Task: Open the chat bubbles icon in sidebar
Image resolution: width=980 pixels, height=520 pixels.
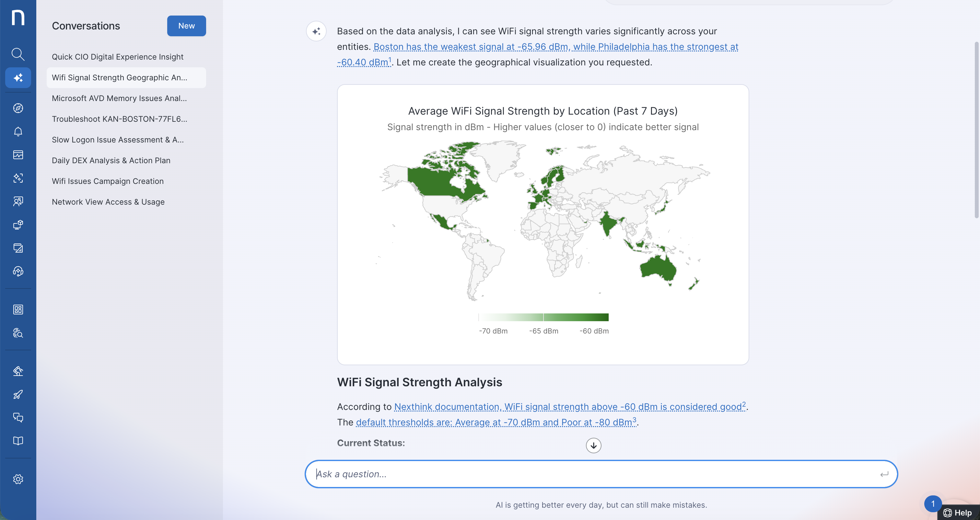Action: click(18, 417)
